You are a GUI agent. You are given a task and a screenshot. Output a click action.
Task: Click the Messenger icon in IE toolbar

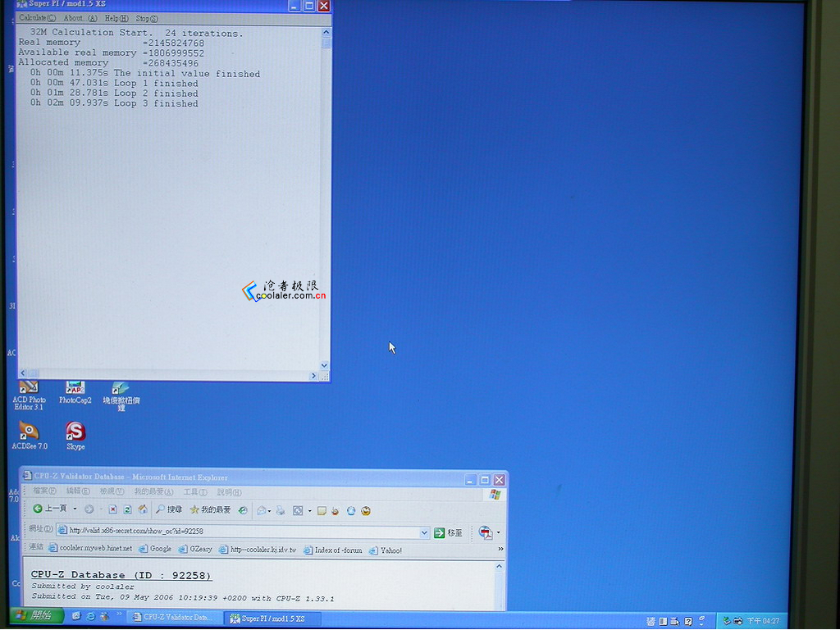(x=351, y=511)
